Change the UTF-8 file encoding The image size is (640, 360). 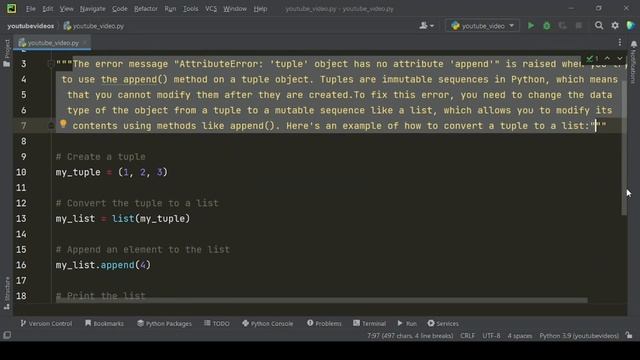(491, 336)
